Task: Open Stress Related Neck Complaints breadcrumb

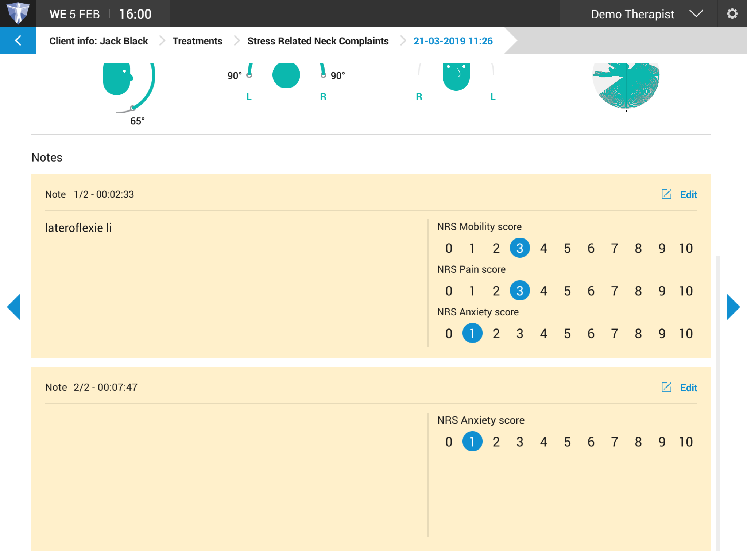Action: coord(318,41)
